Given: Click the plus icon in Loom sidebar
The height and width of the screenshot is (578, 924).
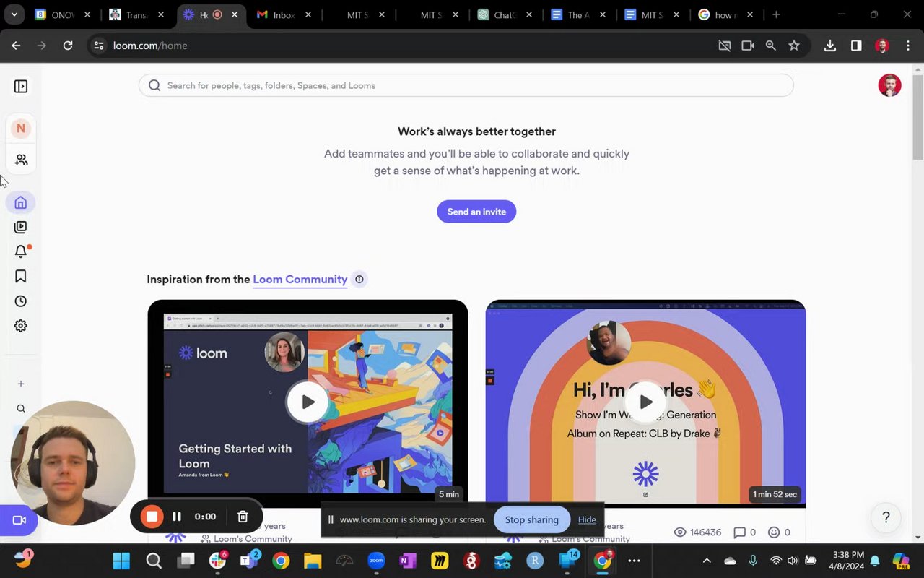Looking at the screenshot, I should (x=21, y=384).
